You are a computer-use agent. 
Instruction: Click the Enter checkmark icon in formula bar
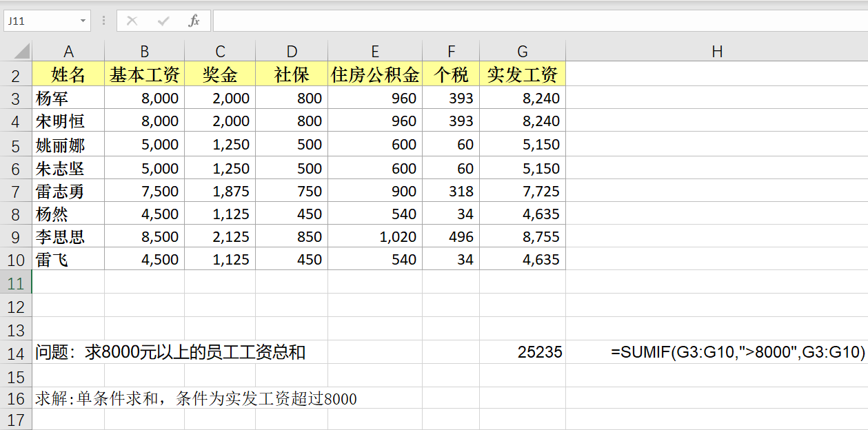click(163, 21)
